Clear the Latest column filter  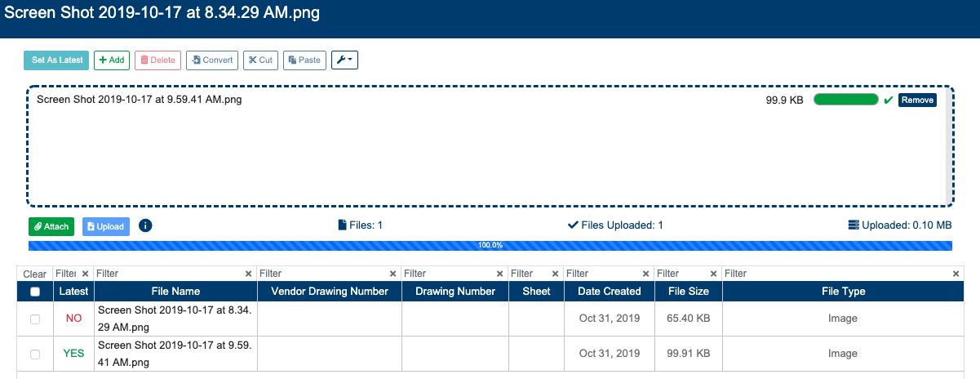click(85, 274)
